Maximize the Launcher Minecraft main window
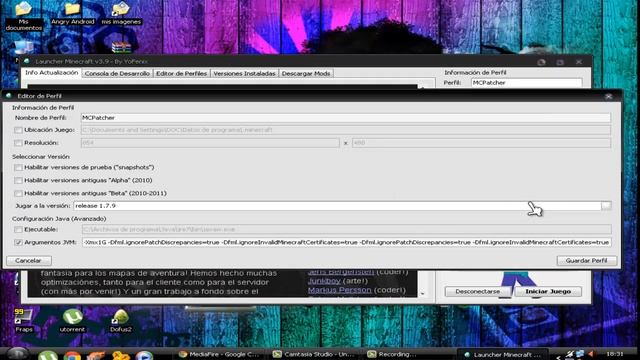 560,62
